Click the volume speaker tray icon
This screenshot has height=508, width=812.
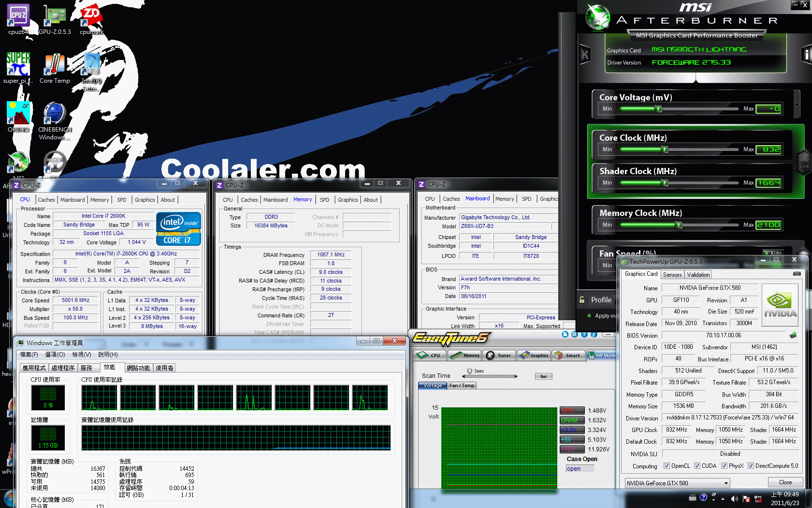[734, 498]
